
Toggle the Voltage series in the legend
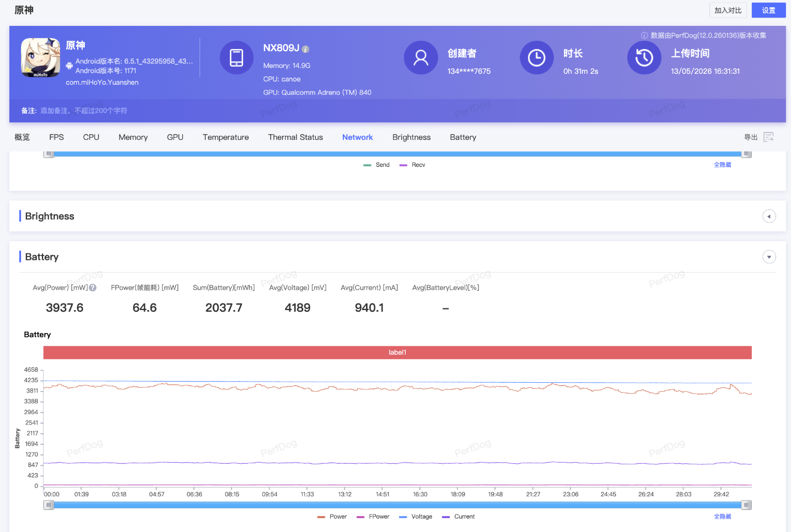tap(416, 517)
